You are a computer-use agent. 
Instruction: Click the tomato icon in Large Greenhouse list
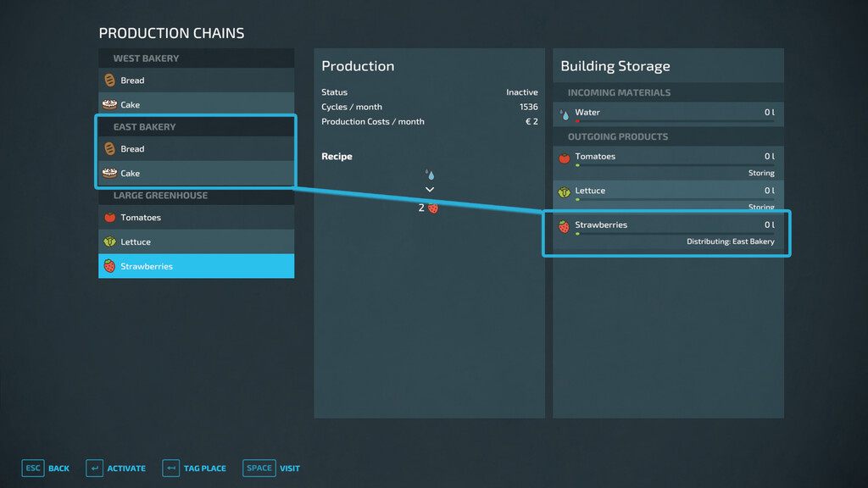tap(109, 218)
